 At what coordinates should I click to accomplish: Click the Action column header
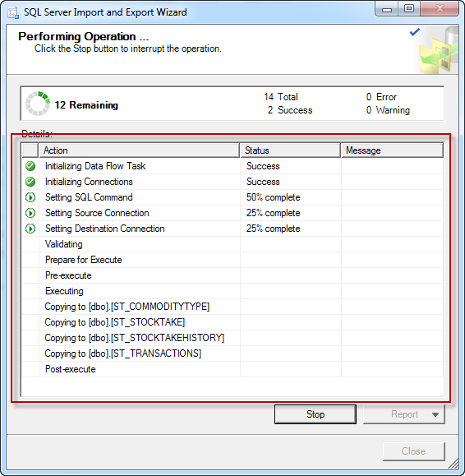tap(139, 150)
